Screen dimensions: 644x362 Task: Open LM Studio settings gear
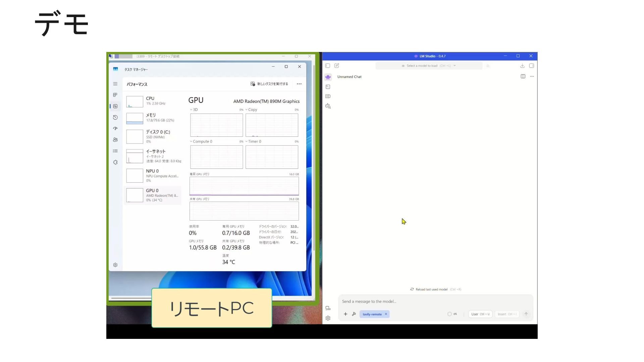(x=328, y=318)
